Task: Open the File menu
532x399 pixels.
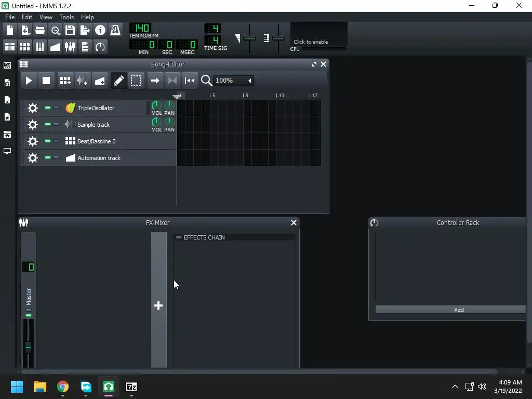Action: (x=10, y=17)
